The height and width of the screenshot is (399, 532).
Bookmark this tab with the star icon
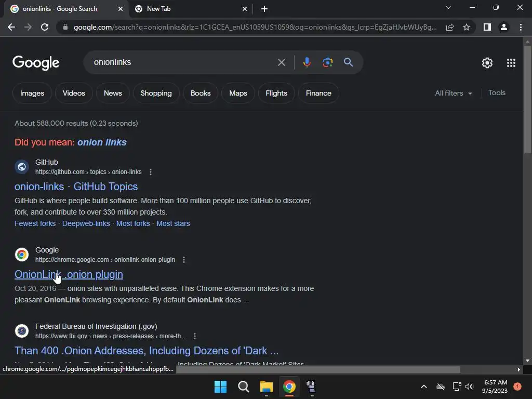coord(467,27)
